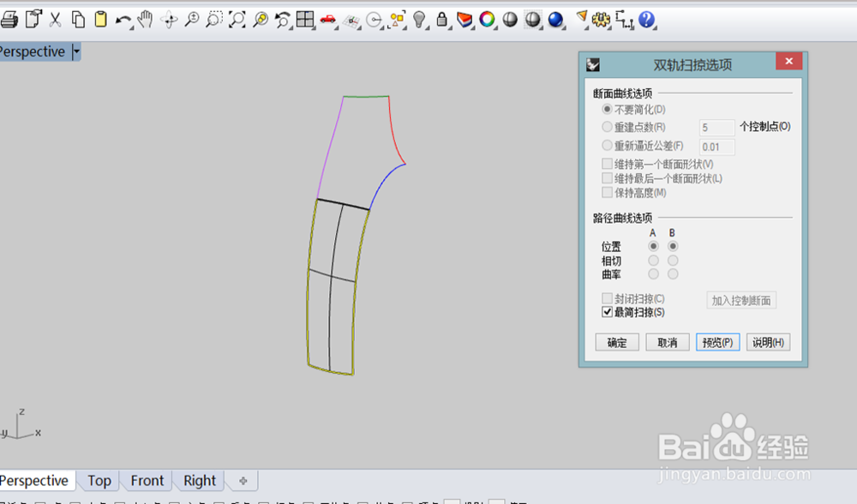Confirm the sweep with 确定 button
This screenshot has height=504, width=857.
tap(616, 341)
